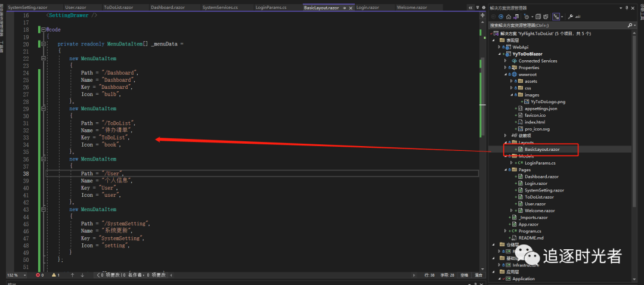Toggle the track active item icon

pyautogui.click(x=556, y=17)
